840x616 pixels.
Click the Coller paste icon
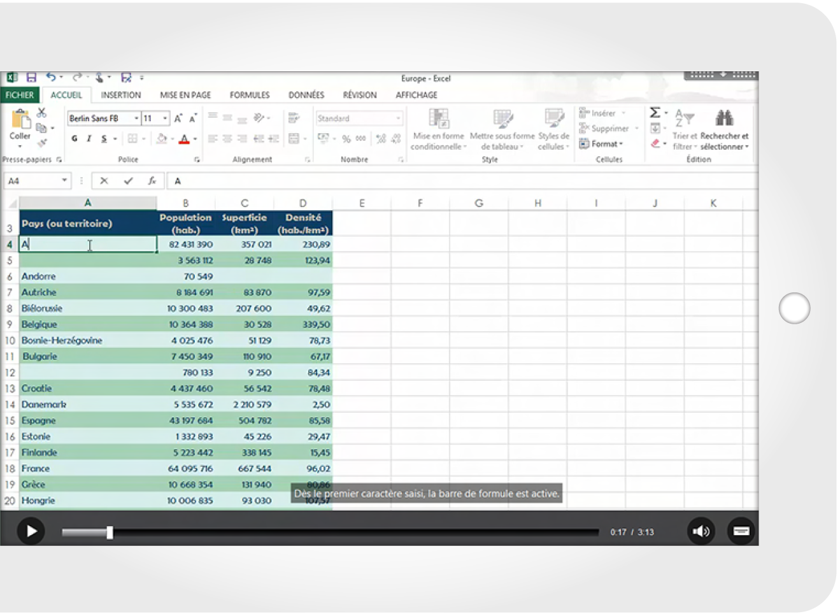click(x=20, y=121)
